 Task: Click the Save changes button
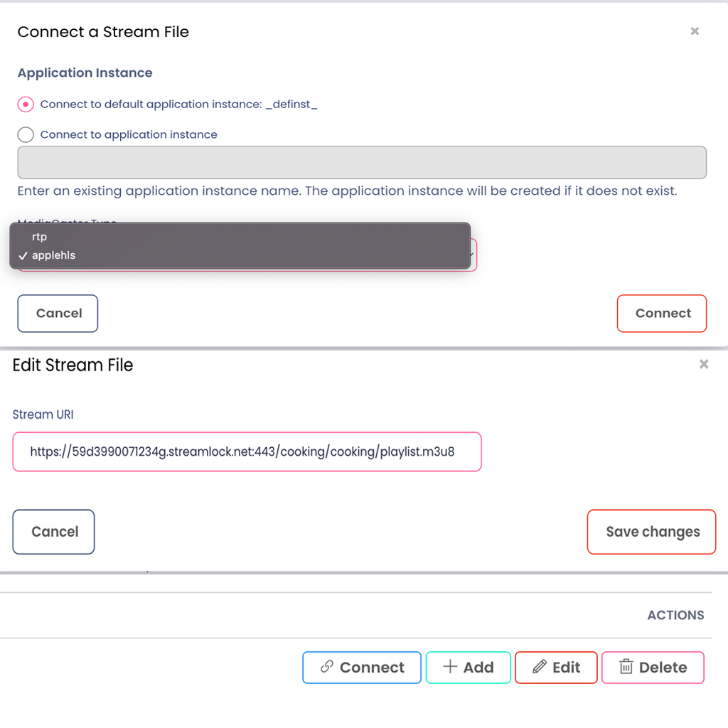651,532
